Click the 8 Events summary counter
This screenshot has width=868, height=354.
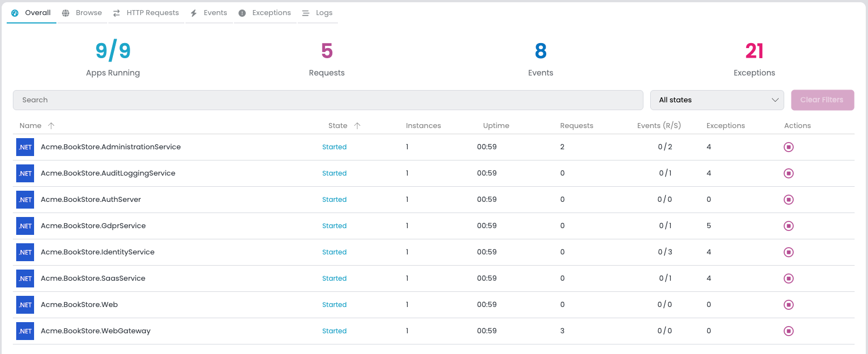coord(541,59)
